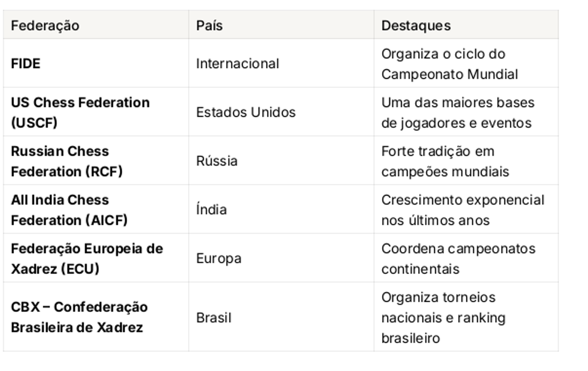The height and width of the screenshot is (371, 588).
Task: Click the Crescimento exponencial cell
Action: pos(466,209)
